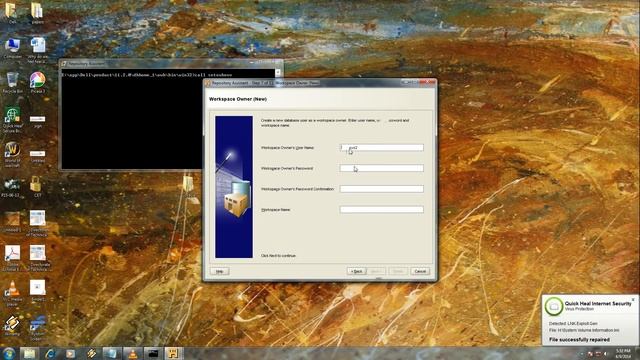Go back with the Back button

point(356,271)
